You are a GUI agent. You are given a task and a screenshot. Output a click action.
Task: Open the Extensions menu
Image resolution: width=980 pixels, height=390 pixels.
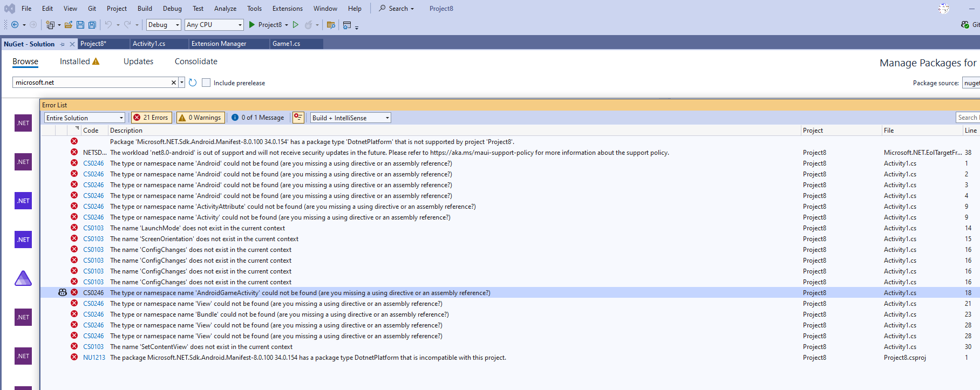[x=287, y=9]
